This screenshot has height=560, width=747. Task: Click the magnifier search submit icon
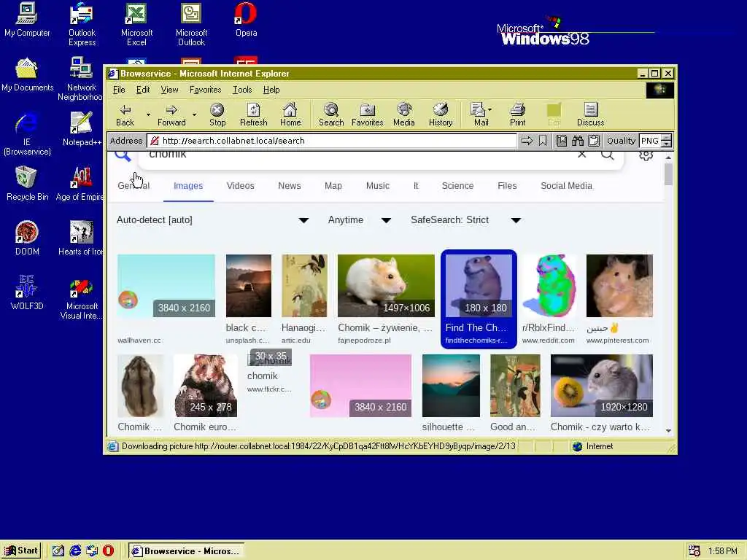(x=608, y=155)
